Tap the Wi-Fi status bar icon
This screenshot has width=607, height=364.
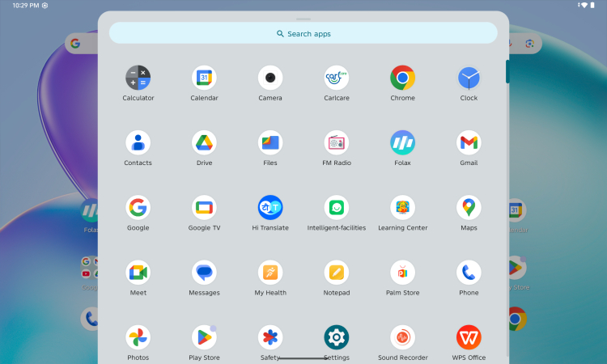point(584,5)
